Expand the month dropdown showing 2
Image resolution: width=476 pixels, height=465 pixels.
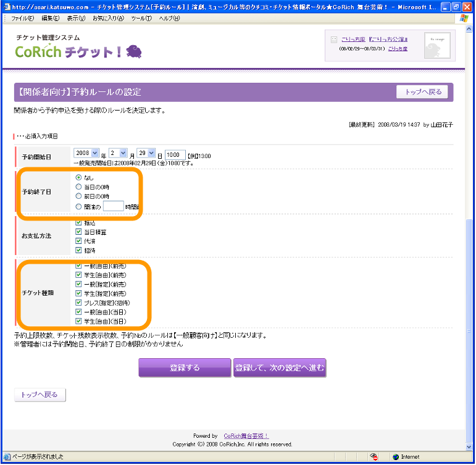tap(118, 153)
